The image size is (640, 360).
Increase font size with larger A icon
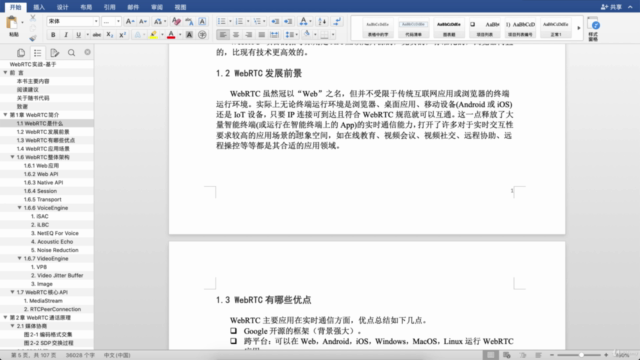pos(130,21)
